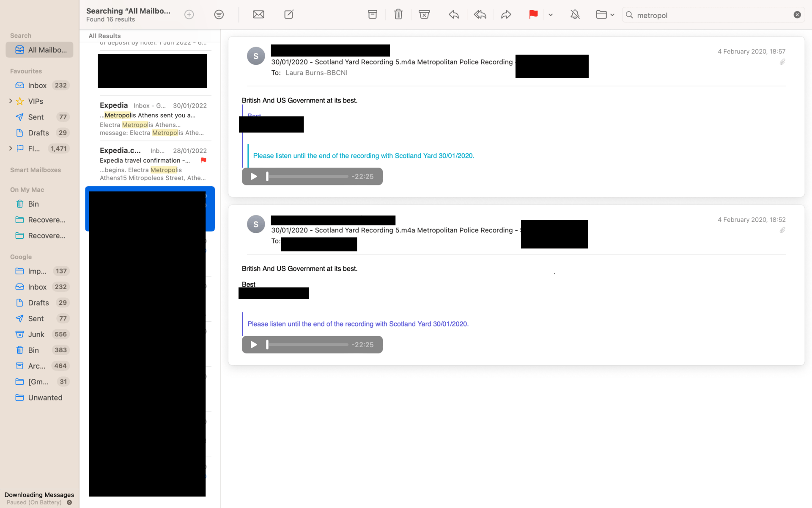Open the flag colour dropdown arrow
Screen dimensions: 812x508
(551, 14)
